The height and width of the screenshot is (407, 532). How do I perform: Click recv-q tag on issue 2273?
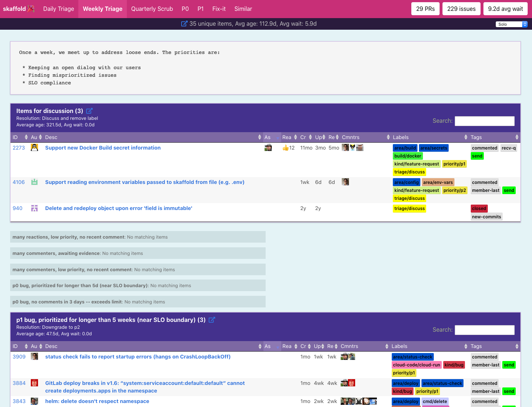[508, 148]
